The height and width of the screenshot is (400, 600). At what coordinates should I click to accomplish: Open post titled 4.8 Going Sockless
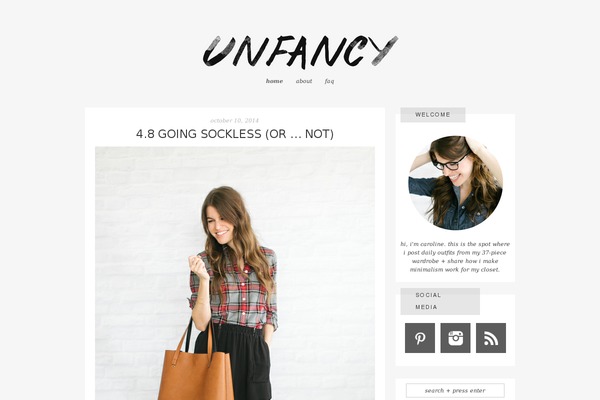(x=235, y=134)
